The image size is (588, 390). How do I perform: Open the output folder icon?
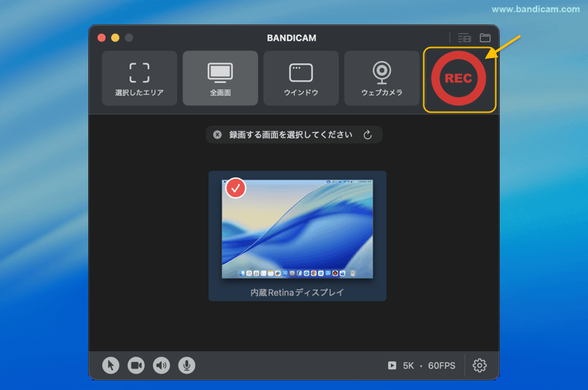click(x=485, y=38)
